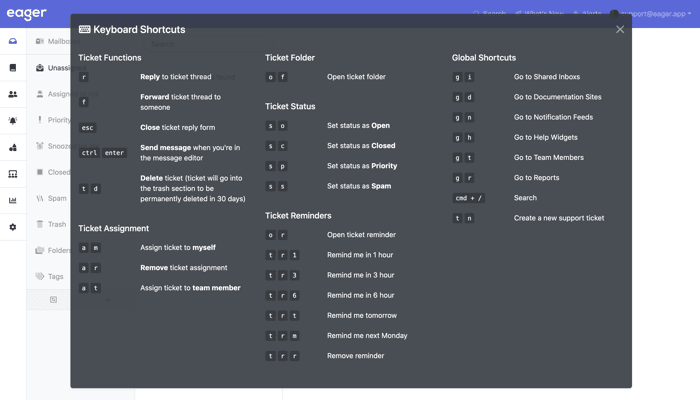The width and height of the screenshot is (700, 400).
Task: Expand the support@eager.app account dropdown
Action: click(x=651, y=13)
